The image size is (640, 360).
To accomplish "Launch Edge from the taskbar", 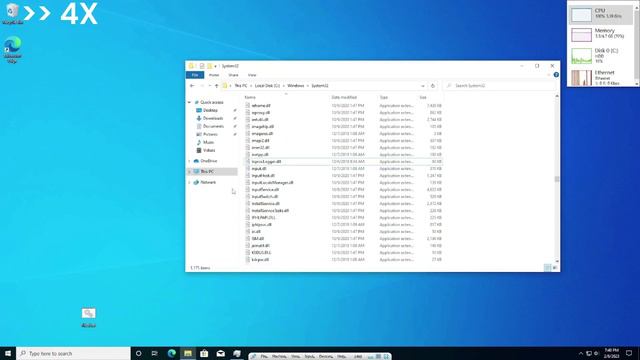I will [x=171, y=353].
